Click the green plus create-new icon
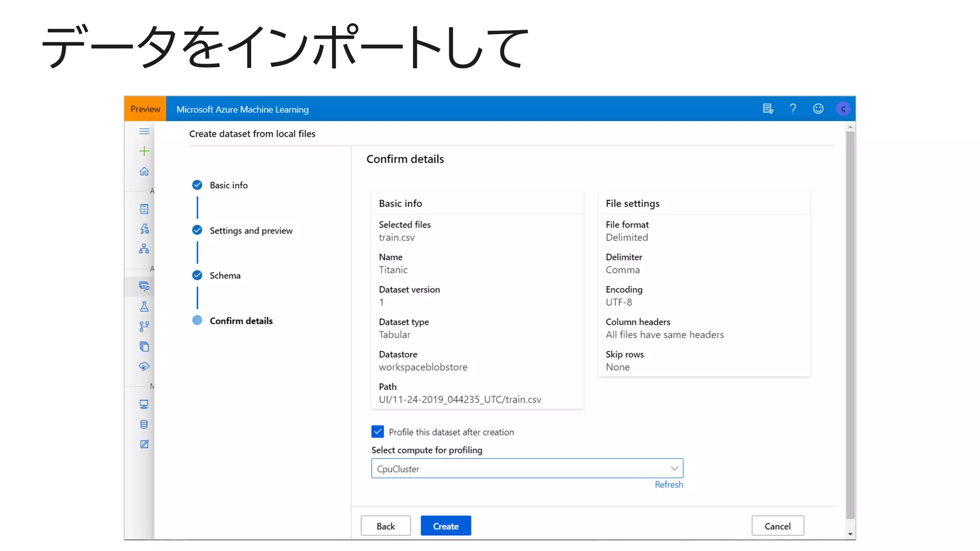The width and height of the screenshot is (980, 551). (x=144, y=151)
